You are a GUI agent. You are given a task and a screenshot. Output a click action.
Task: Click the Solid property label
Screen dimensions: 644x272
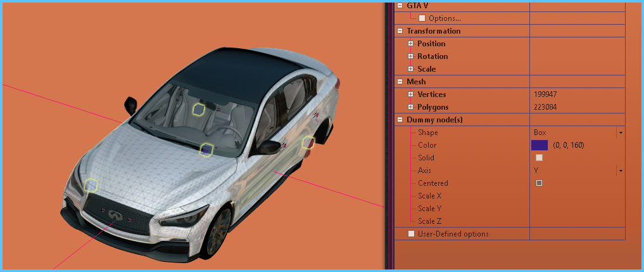pos(426,158)
